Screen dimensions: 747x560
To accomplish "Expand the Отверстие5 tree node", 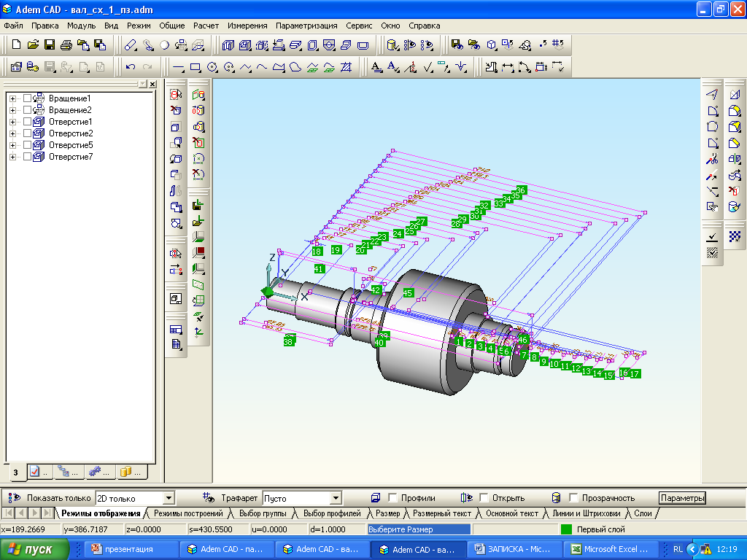I will click(x=13, y=145).
